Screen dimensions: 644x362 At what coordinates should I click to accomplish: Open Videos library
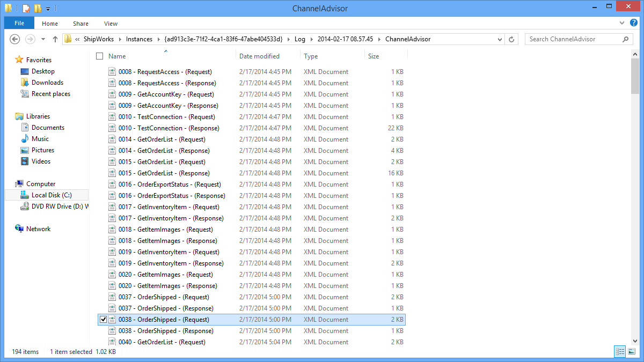(x=41, y=161)
